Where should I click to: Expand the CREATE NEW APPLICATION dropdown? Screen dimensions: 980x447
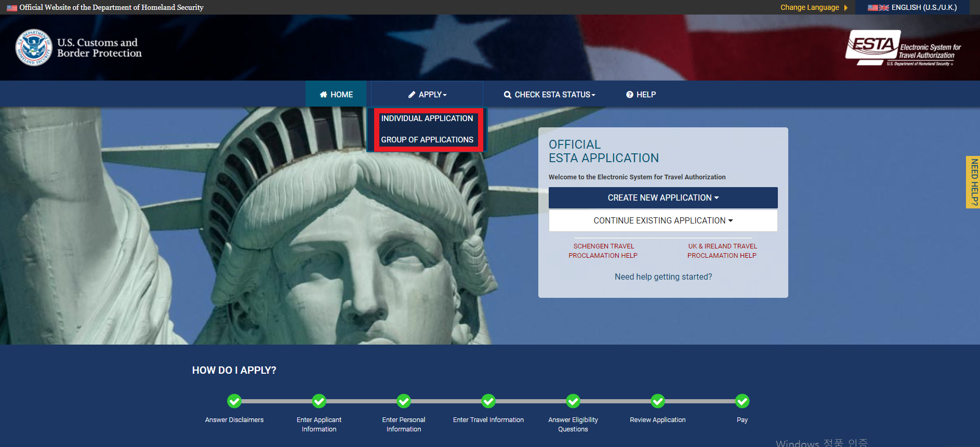click(663, 198)
